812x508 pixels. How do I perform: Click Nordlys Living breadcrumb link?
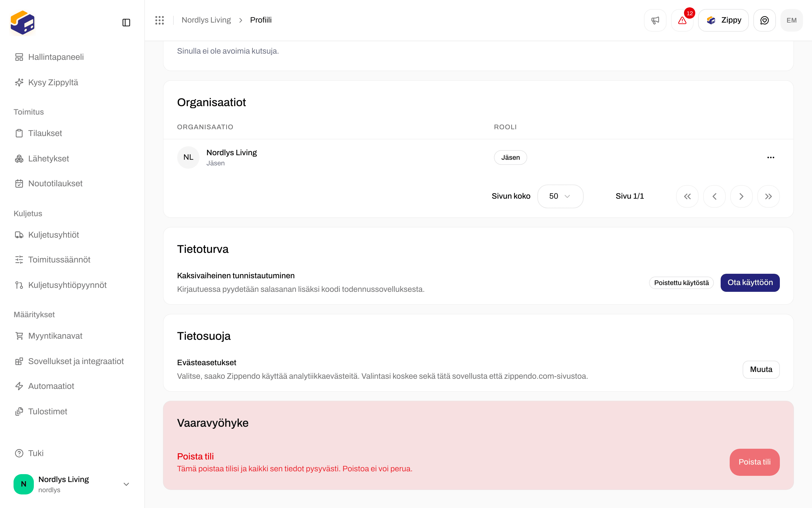point(206,20)
